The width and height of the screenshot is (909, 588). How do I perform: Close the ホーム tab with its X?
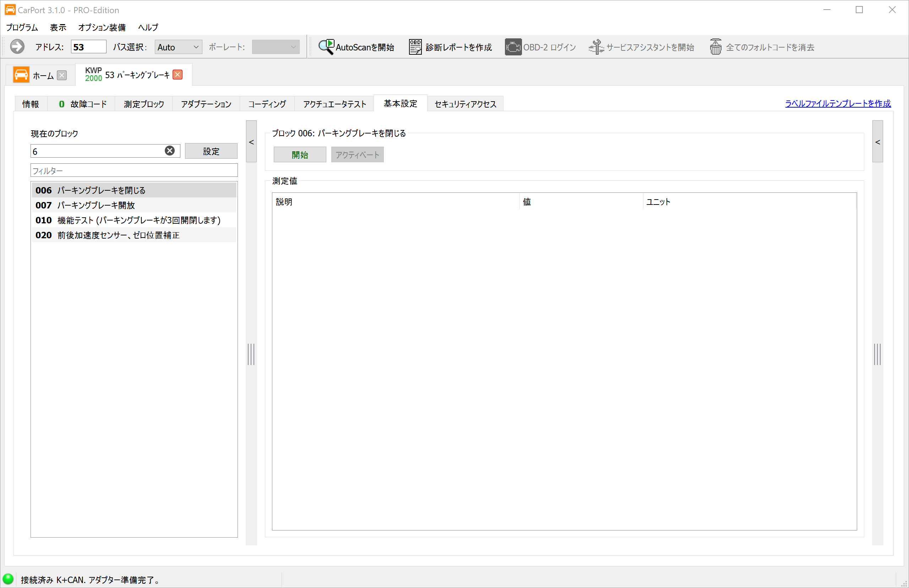62,75
